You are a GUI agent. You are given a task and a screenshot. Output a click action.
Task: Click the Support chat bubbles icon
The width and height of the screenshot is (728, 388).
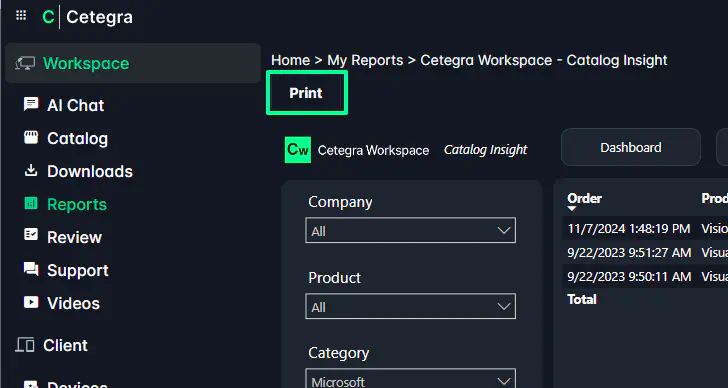(x=31, y=269)
